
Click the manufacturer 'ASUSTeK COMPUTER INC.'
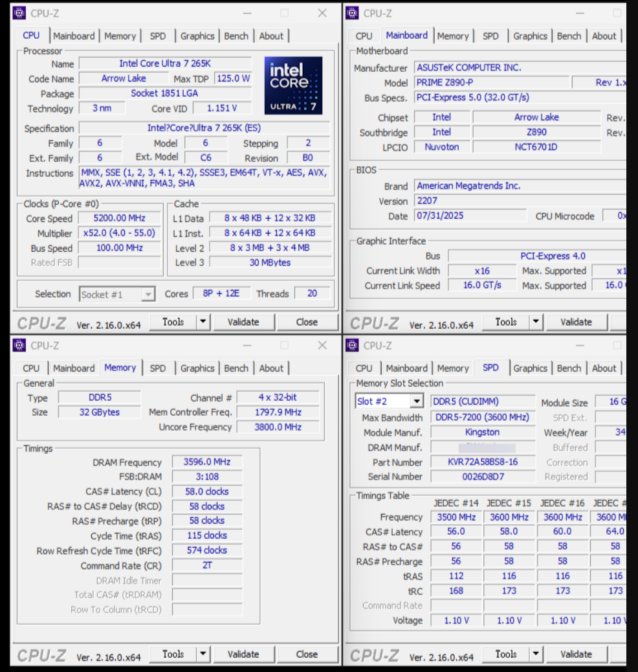[520, 68]
